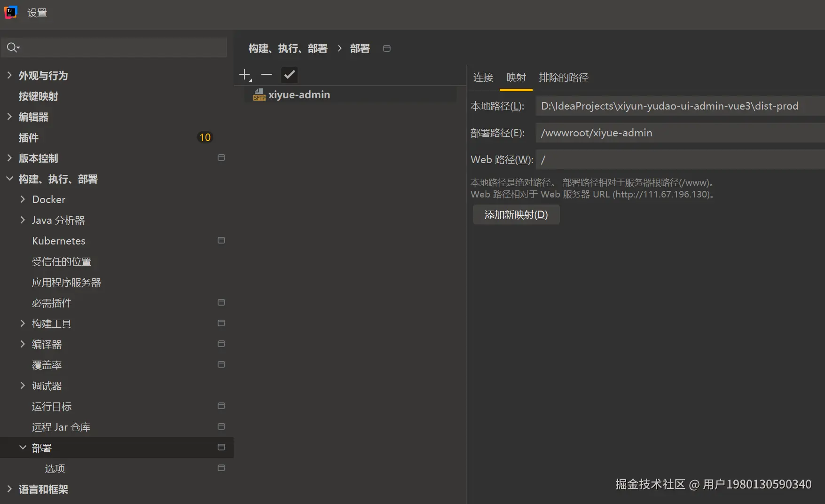Screen dimensions: 825x504
Task: Expand the 调试器 node
Action: pyautogui.click(x=23, y=386)
